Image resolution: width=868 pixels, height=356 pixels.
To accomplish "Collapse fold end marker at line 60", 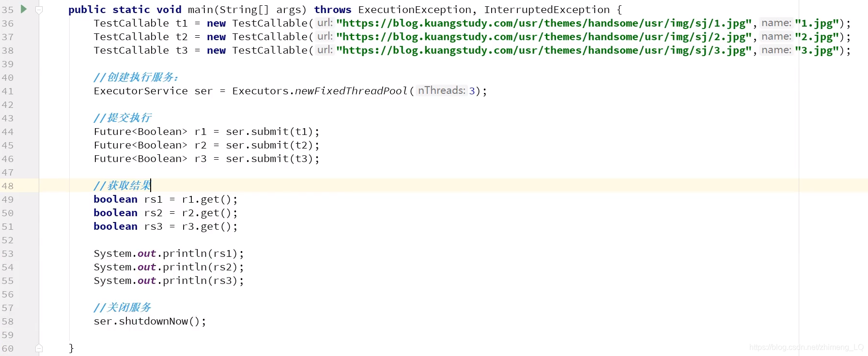I will coord(39,348).
